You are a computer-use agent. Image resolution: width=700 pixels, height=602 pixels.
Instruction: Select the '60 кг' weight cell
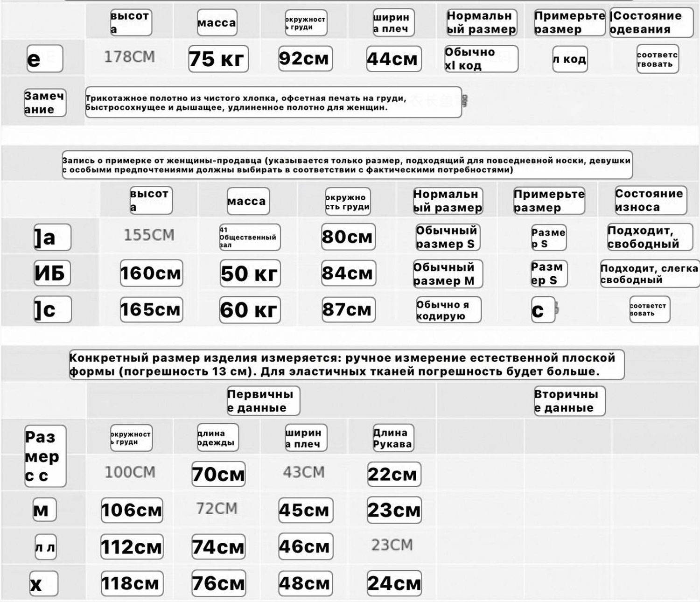(x=250, y=310)
